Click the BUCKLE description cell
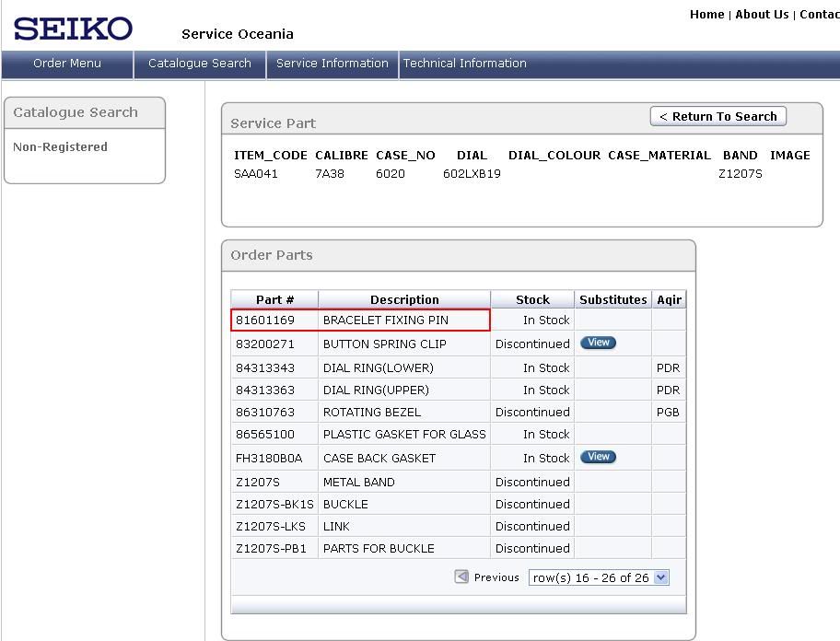 [345, 504]
